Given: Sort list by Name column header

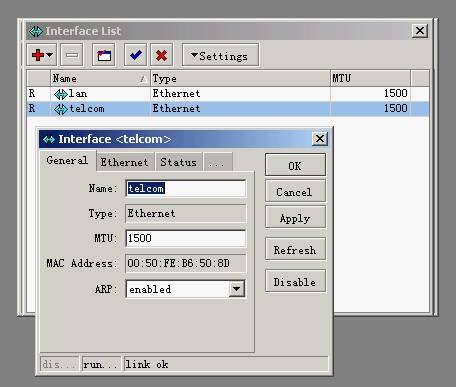Looking at the screenshot, I should point(100,78).
